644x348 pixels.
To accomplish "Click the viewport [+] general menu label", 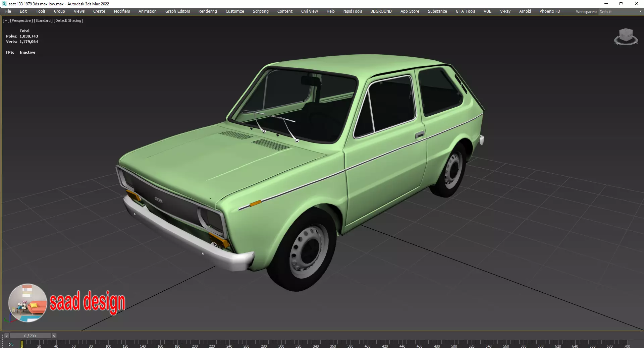I will pos(6,20).
